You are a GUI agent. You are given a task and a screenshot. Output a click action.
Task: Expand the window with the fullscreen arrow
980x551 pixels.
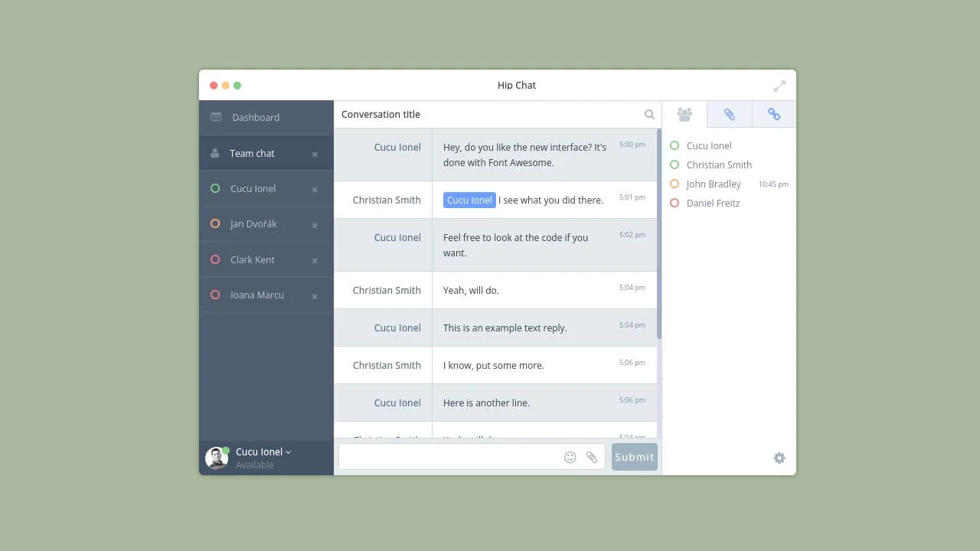click(x=779, y=86)
